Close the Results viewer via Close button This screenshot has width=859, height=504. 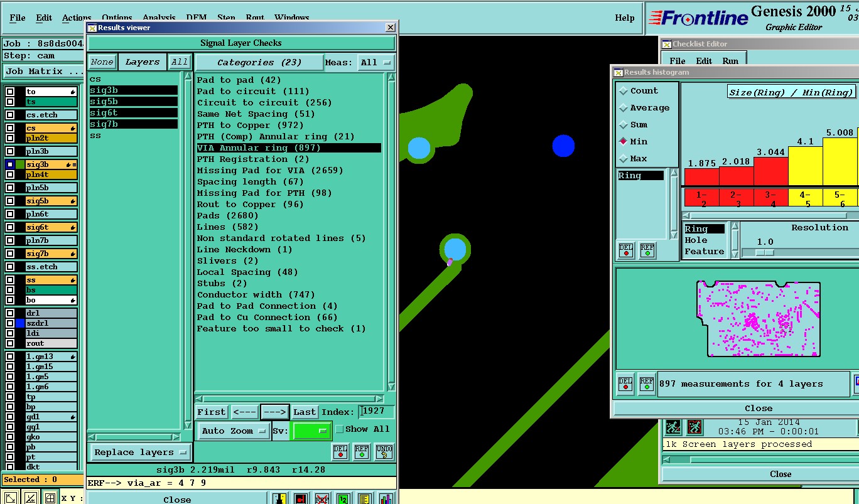177,500
